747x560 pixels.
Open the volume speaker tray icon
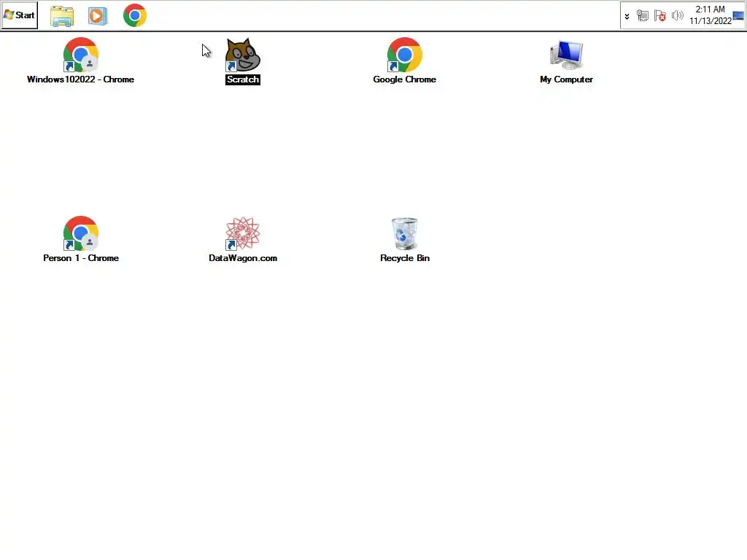pyautogui.click(x=677, y=16)
